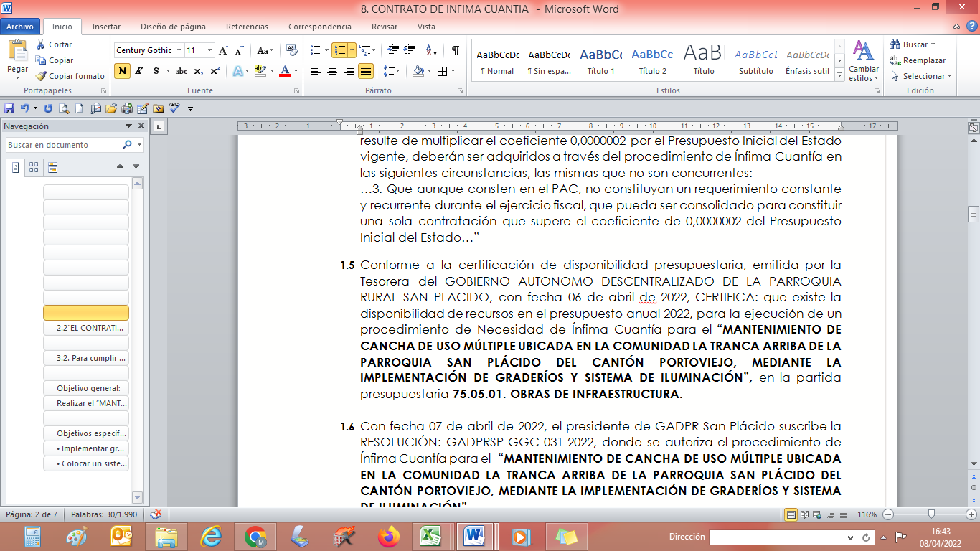Click the Buscar en documento search field
This screenshot has height=551, width=980.
pyautogui.click(x=63, y=145)
